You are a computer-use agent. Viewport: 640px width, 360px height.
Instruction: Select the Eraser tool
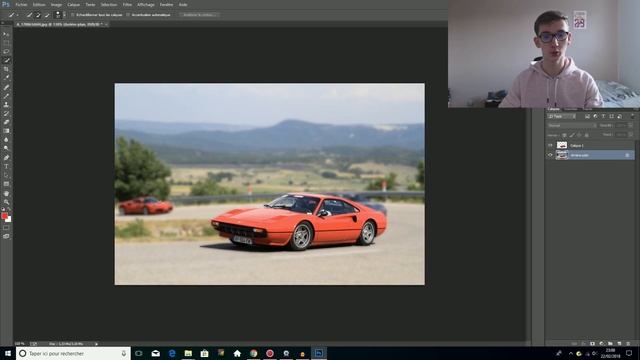[6, 122]
